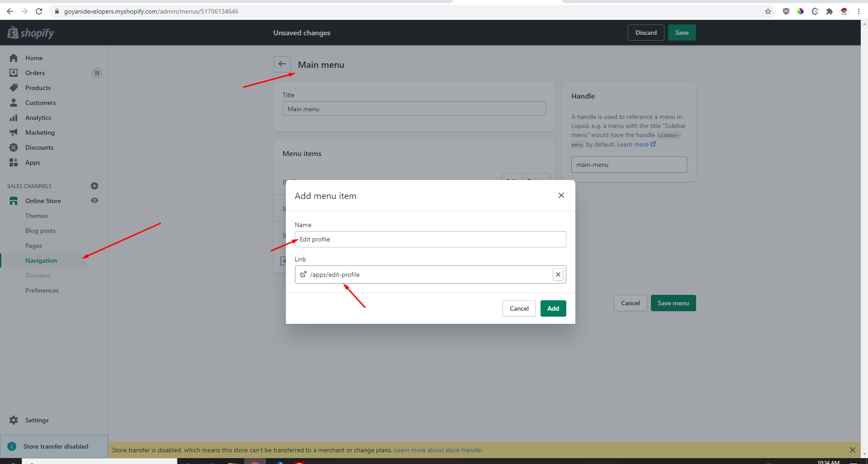The height and width of the screenshot is (464, 868).
Task: Click the Home house icon
Action: pyautogui.click(x=14, y=58)
